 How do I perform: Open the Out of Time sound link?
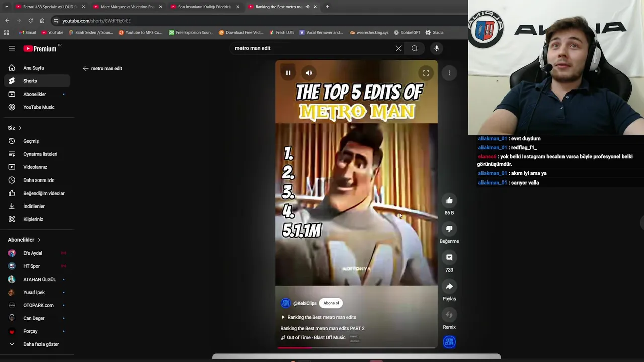pos(313,337)
